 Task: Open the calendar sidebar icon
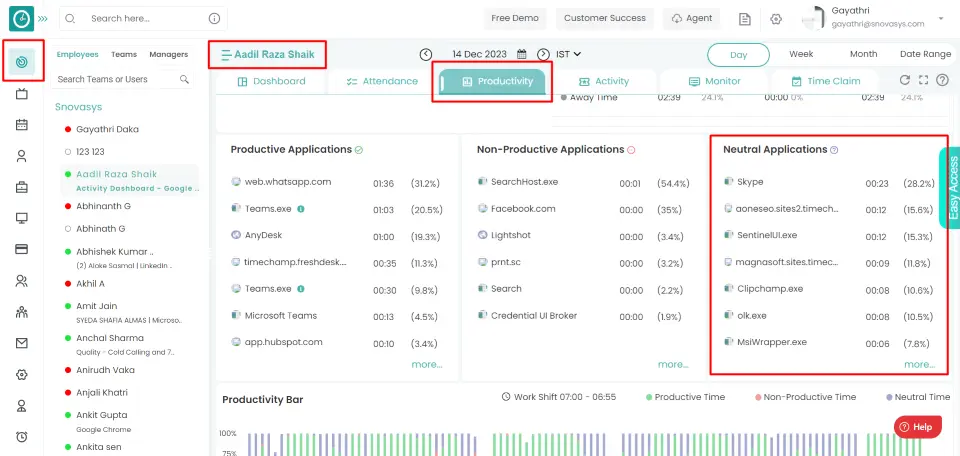[x=22, y=125]
